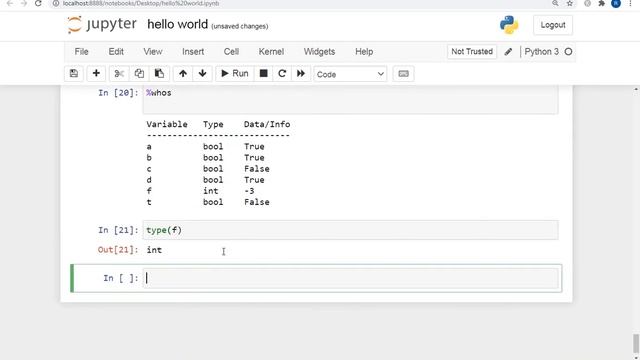This screenshot has height=360, width=640.
Task: Click the browser address bar URL
Action: pos(141,3)
